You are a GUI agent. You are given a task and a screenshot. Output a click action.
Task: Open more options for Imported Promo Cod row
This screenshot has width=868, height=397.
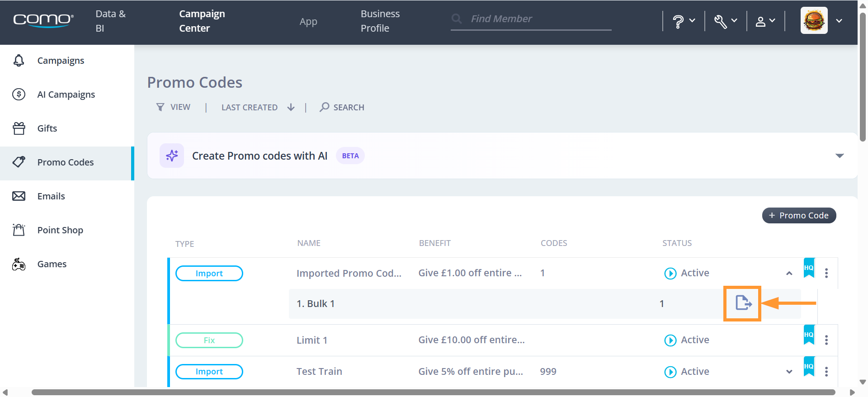(x=826, y=273)
